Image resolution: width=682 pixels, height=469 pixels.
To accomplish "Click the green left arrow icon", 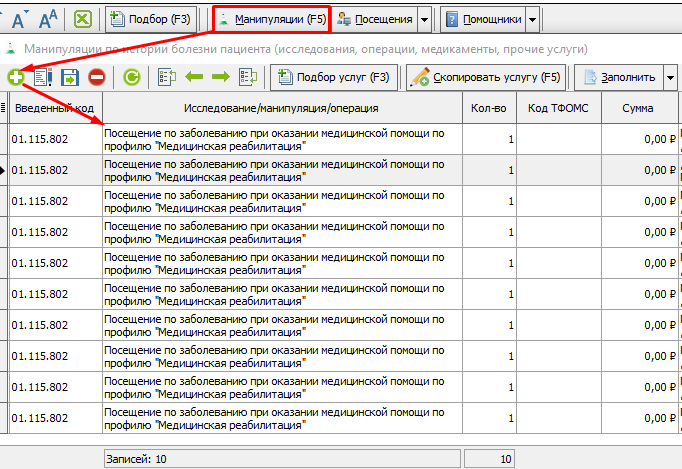I will coord(194,76).
